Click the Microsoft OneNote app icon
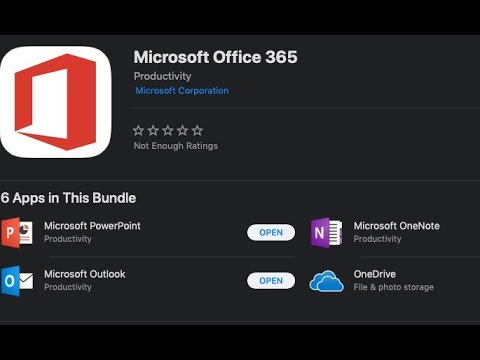480x360 pixels. 326,232
